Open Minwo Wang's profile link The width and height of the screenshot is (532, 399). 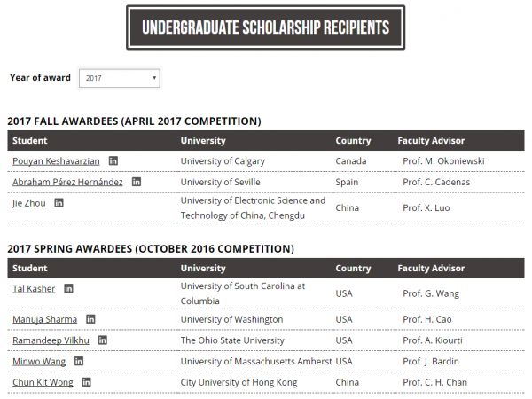pyautogui.click(x=39, y=362)
